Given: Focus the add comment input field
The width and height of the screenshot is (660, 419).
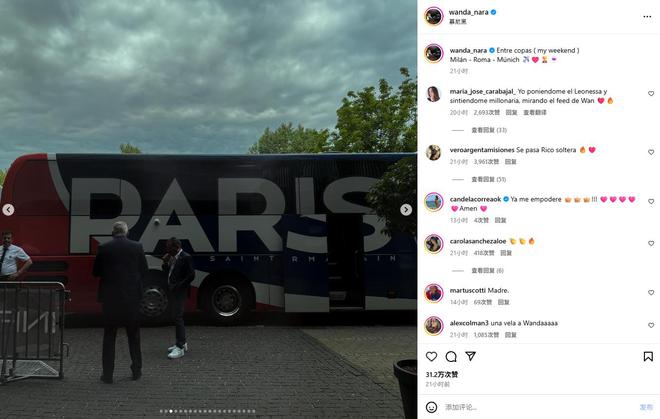Looking at the screenshot, I should [x=539, y=407].
